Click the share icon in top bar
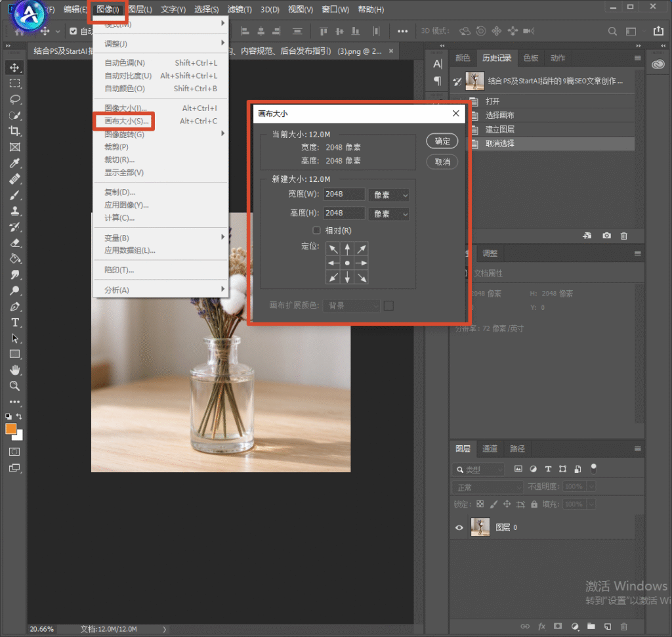The height and width of the screenshot is (637, 672). point(658,31)
